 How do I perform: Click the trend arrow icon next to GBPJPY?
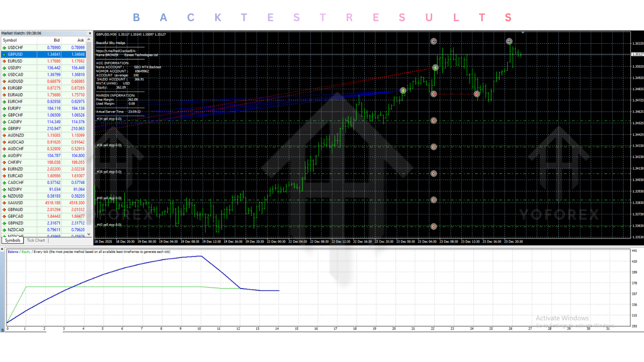pyautogui.click(x=4, y=128)
